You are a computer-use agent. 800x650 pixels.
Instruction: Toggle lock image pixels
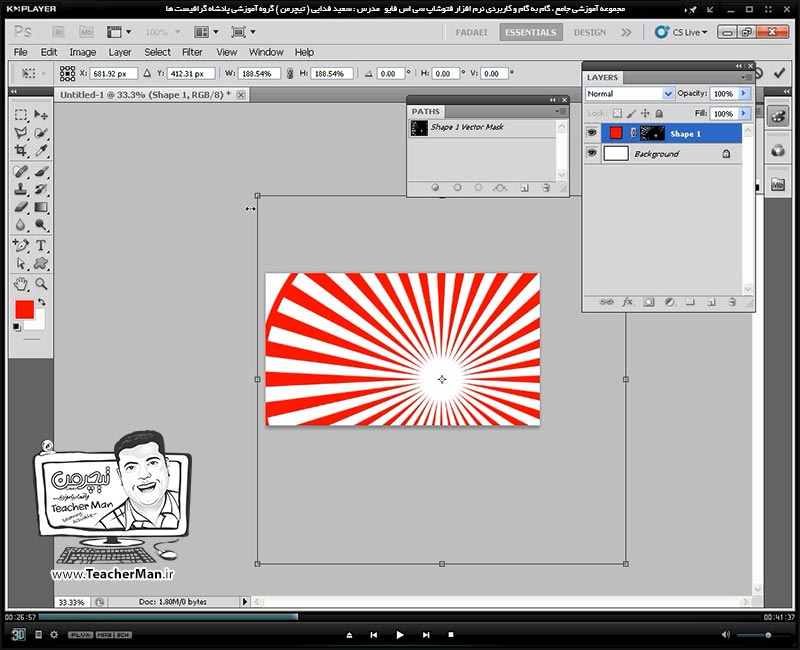coord(631,113)
